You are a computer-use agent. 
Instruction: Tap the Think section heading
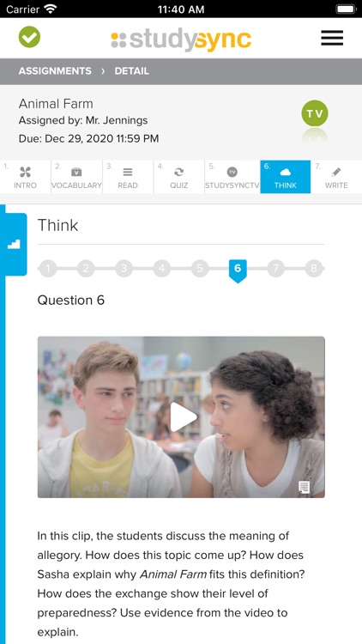57,225
